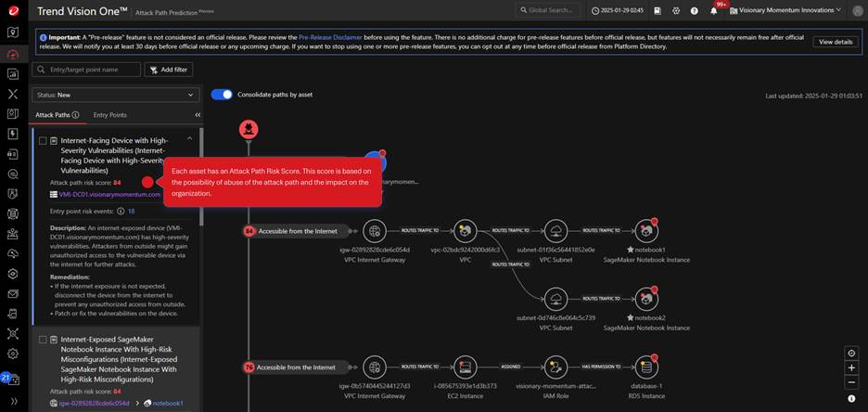Screen dimensions: 868x412
Task: Click the View details button
Action: pyautogui.click(x=836, y=42)
